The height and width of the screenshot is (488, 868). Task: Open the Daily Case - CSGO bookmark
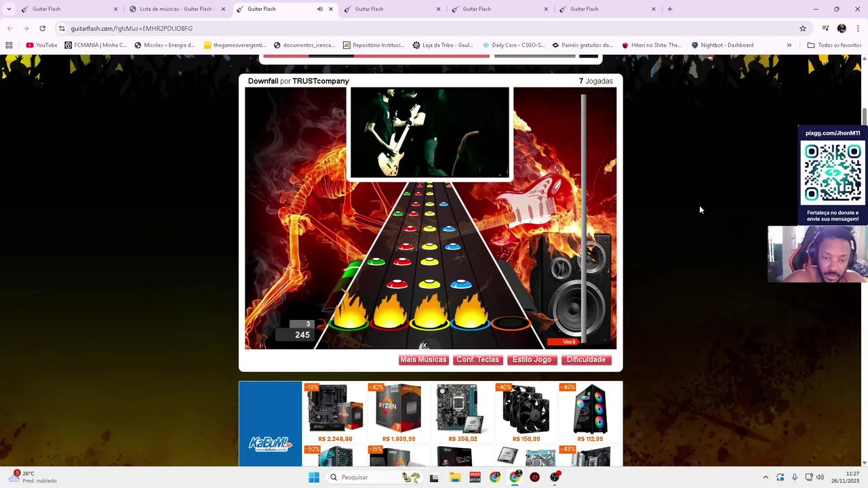pyautogui.click(x=513, y=45)
